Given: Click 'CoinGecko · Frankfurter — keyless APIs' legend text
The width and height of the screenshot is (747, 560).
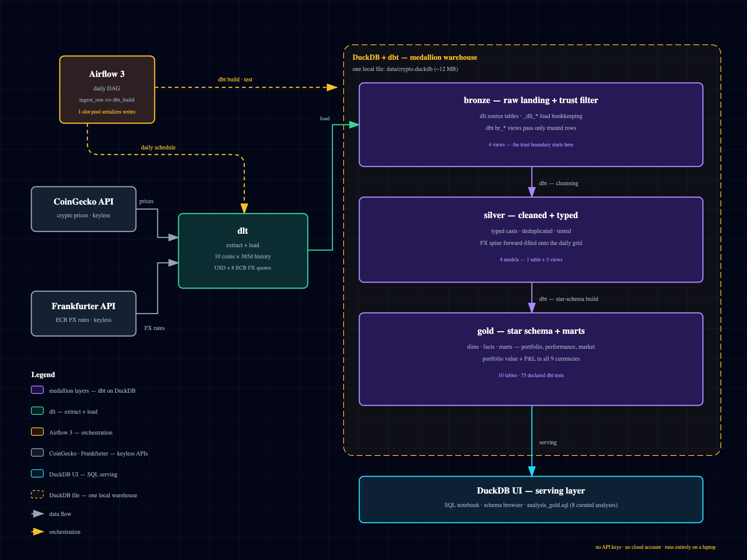Looking at the screenshot, I should pos(99,454).
